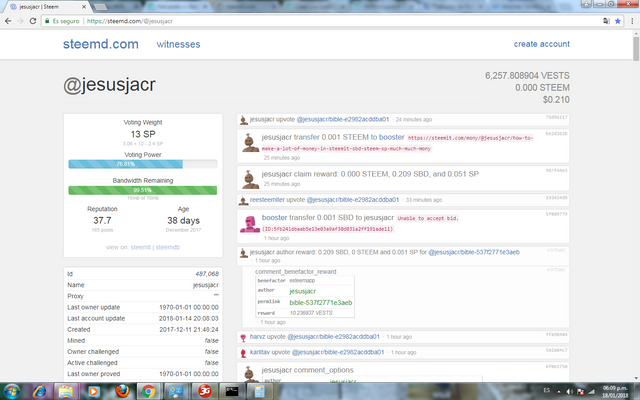The height and width of the screenshot is (400, 640).
Task: Open karlitav user link
Action: tap(260, 352)
